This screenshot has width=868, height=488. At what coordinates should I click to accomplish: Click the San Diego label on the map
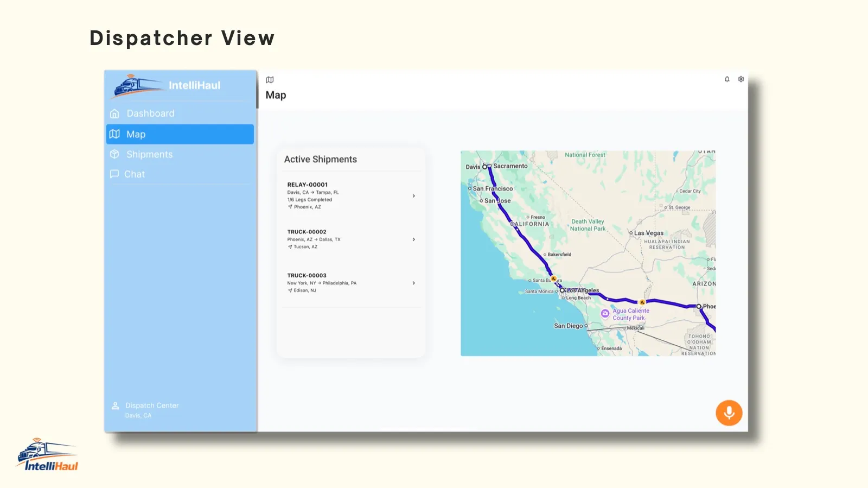(569, 326)
